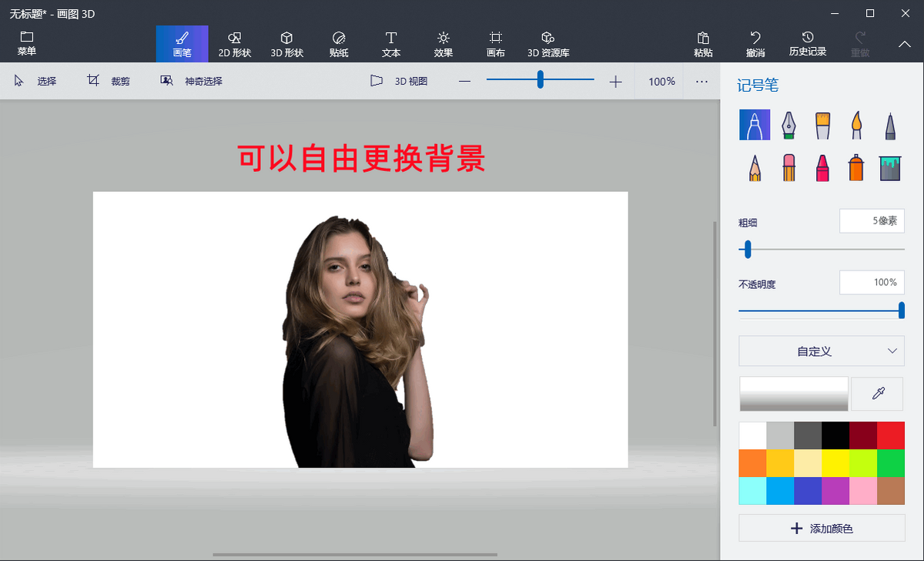The width and height of the screenshot is (924, 561).
Task: Click the 撤消 undo button
Action: (755, 44)
